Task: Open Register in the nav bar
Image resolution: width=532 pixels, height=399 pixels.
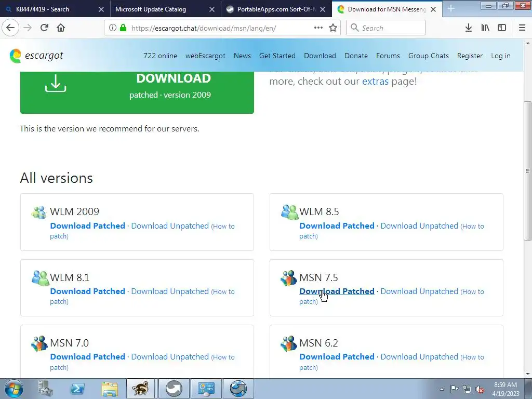Action: 470,56
